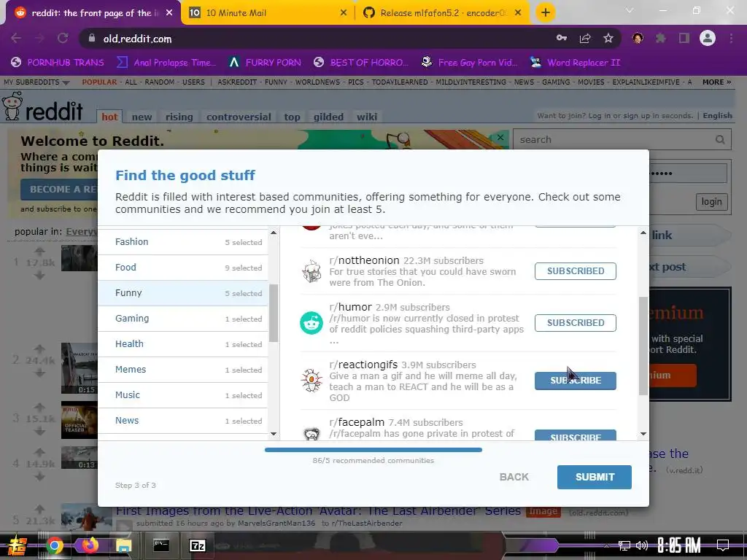Open Chrome from the taskbar

(54, 545)
